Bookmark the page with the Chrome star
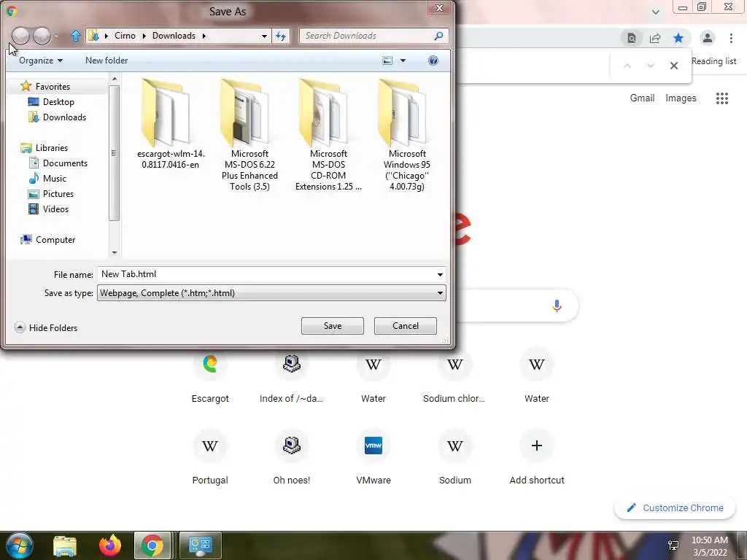 tap(678, 38)
